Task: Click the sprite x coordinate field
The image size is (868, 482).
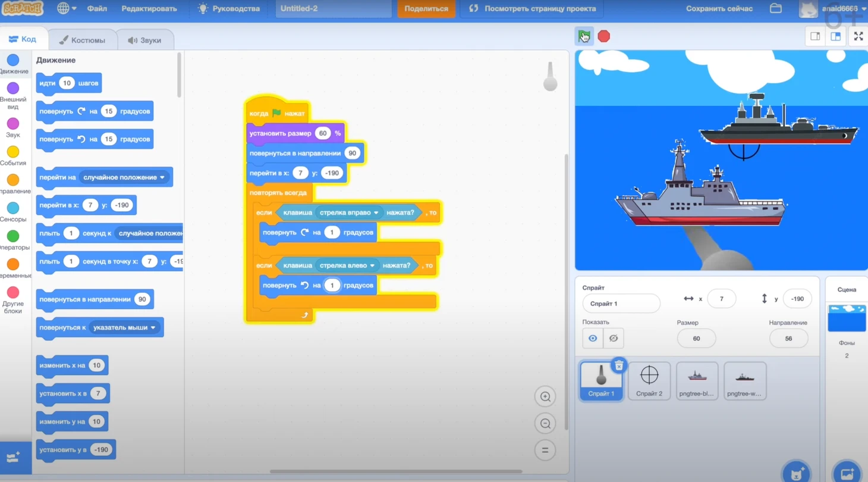Action: click(721, 299)
